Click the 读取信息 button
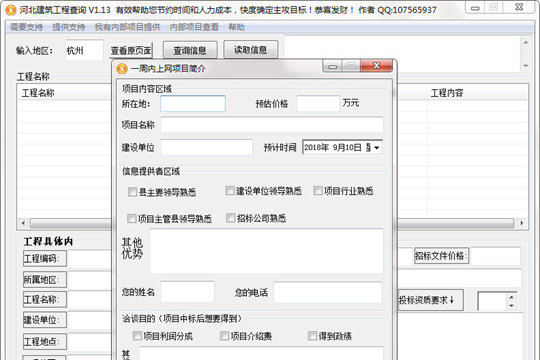The width and height of the screenshot is (540, 360). (x=251, y=50)
